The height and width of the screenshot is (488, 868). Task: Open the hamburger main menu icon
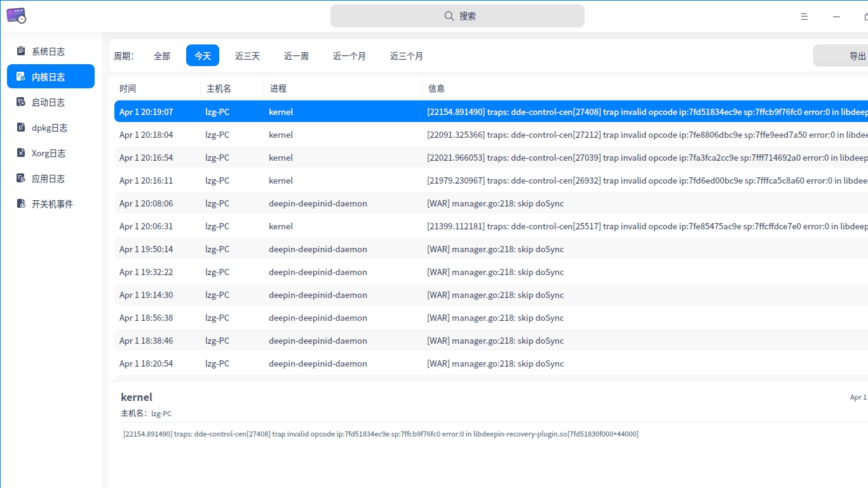coord(804,17)
